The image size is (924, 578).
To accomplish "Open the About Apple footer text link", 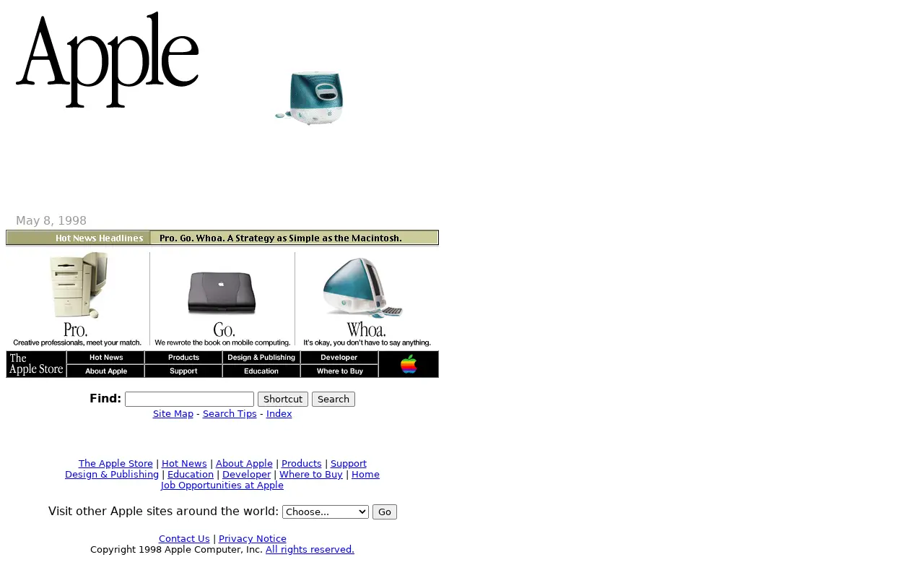I will 244,464.
